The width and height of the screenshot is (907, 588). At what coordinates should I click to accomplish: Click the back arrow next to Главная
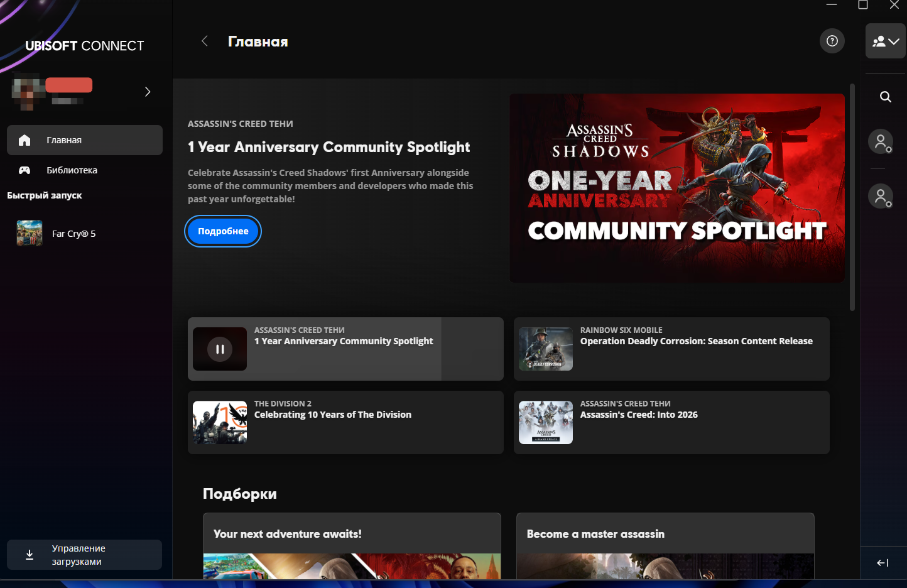click(204, 41)
